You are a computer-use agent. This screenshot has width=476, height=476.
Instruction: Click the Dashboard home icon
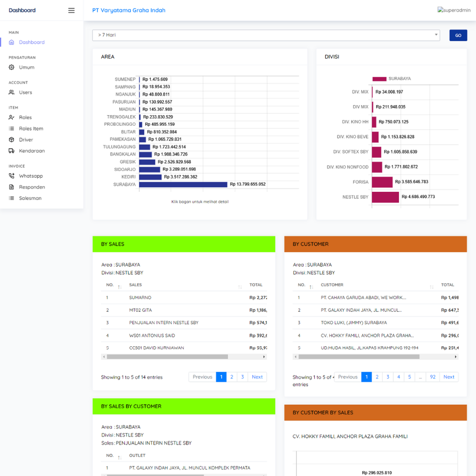pos(12,42)
